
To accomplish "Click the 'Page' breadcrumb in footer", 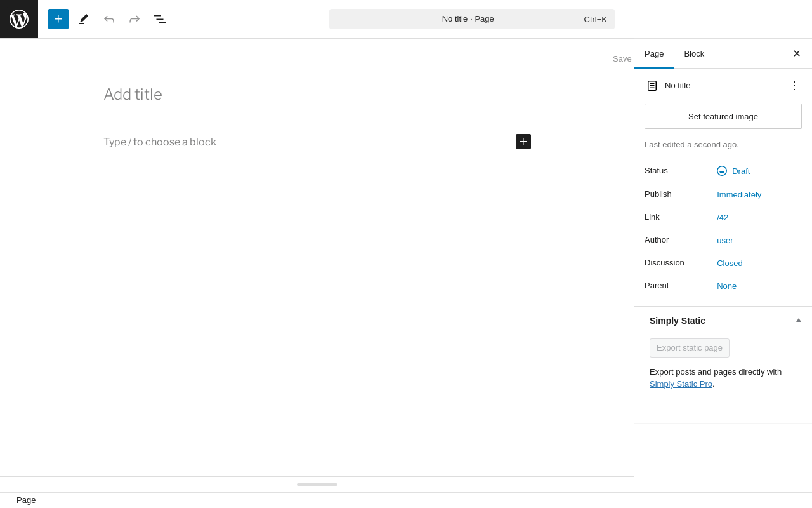I will click(26, 500).
